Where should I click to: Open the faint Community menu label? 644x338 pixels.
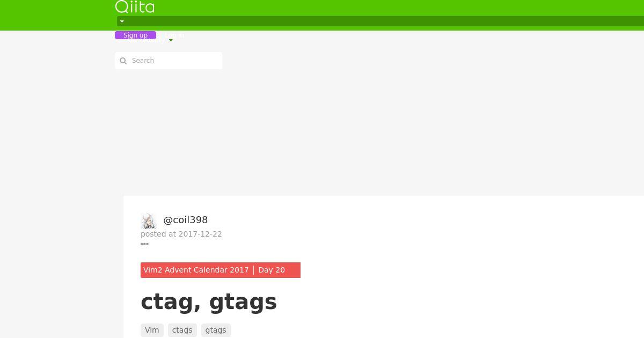pos(147,40)
